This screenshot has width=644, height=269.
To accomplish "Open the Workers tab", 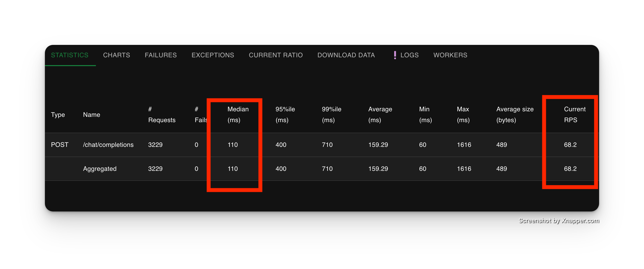I will [450, 55].
